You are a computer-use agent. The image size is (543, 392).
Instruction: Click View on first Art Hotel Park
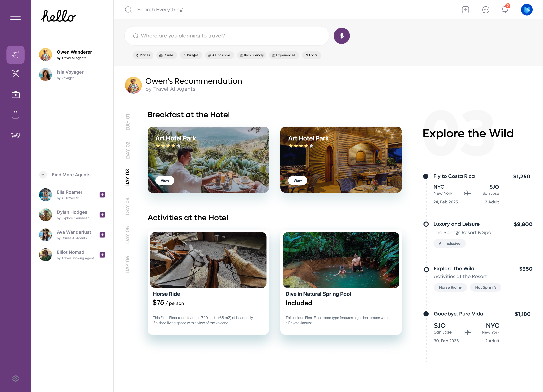[165, 181]
